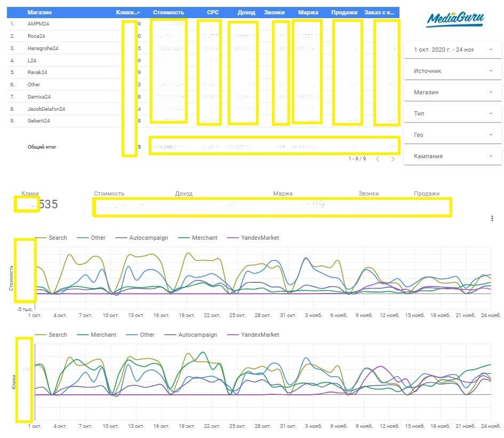Select the JacobDelafon24 store row

coord(46,109)
